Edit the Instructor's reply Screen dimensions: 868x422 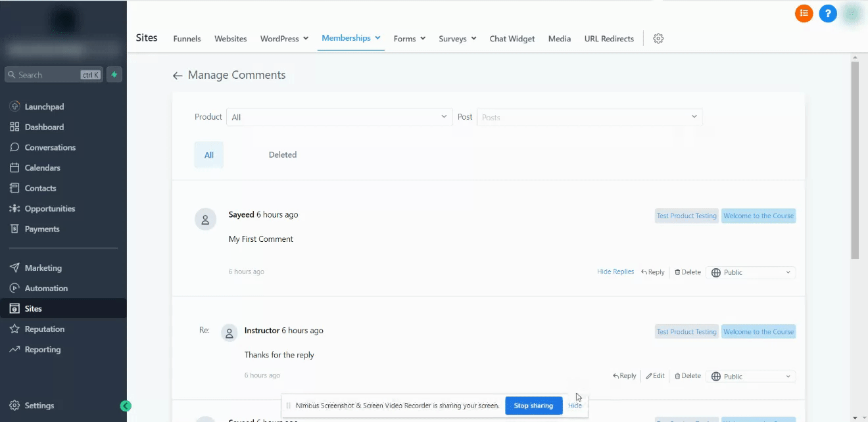[655, 376]
